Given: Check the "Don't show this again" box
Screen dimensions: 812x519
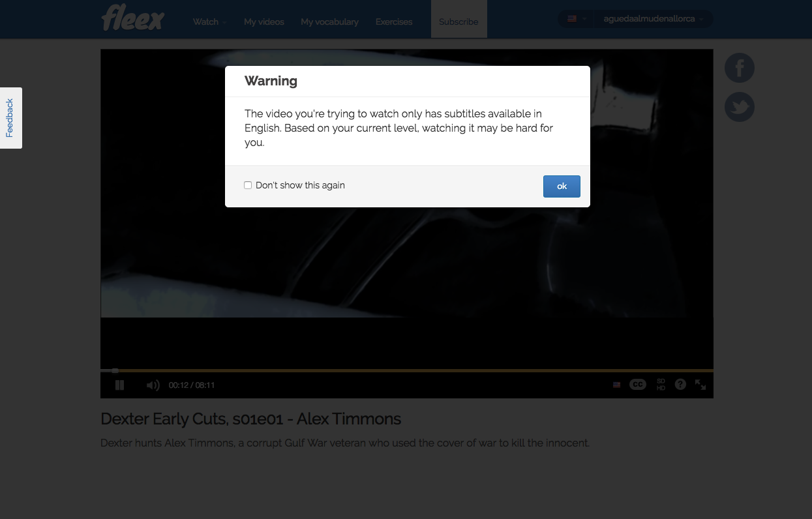Looking at the screenshot, I should (x=248, y=185).
